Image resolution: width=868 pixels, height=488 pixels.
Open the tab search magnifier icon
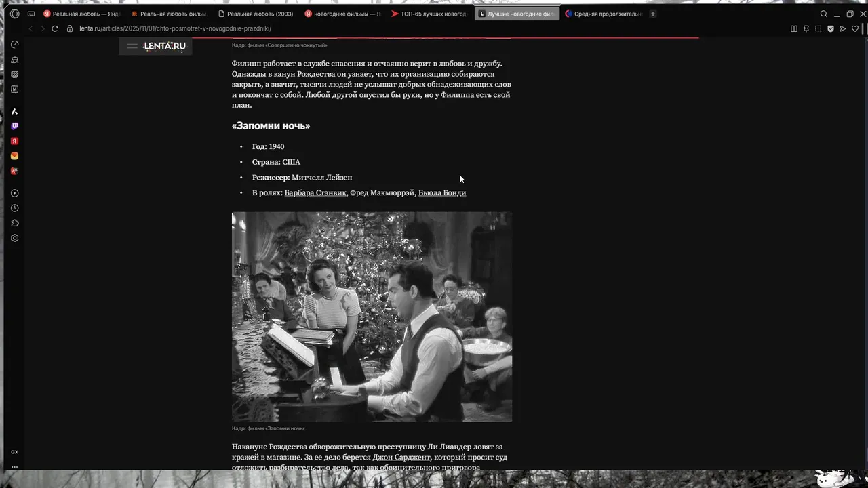click(x=824, y=14)
